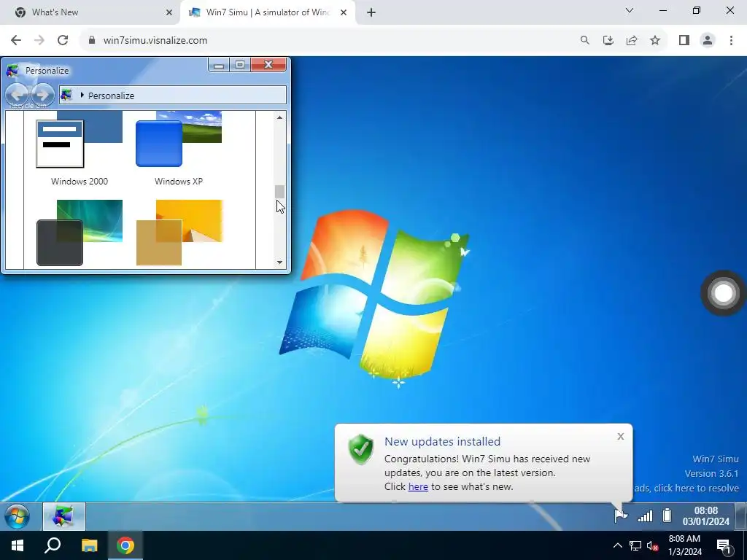Dismiss the New updates installed notification
Image resolution: width=747 pixels, height=560 pixels.
click(620, 436)
